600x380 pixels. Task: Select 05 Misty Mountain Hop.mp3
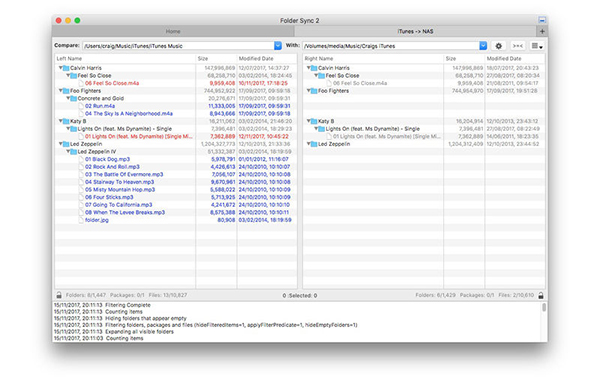pos(120,189)
